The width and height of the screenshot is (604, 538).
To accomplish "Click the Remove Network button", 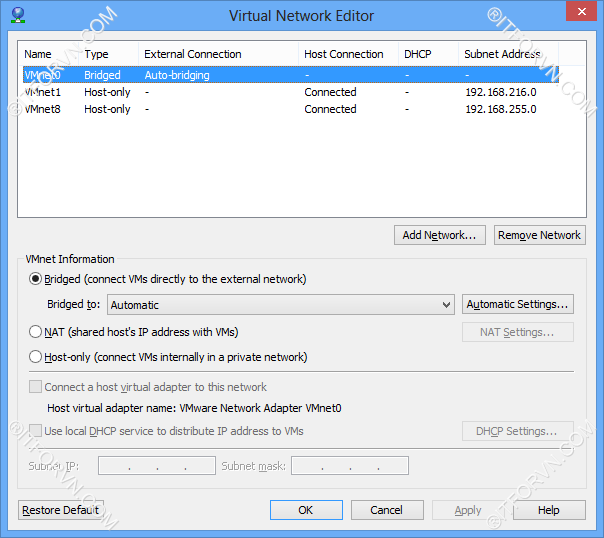I will 539,235.
